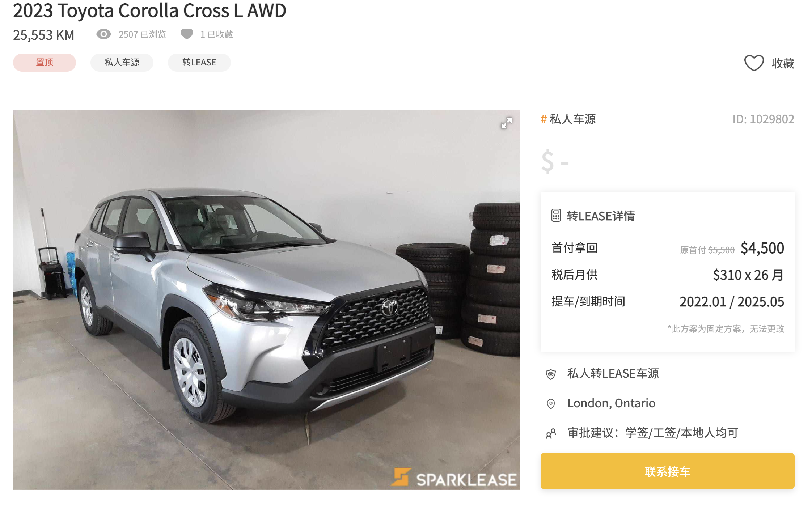The width and height of the screenshot is (812, 505).
Task: Click the orange hash symbol before 私人车源
Action: click(544, 119)
